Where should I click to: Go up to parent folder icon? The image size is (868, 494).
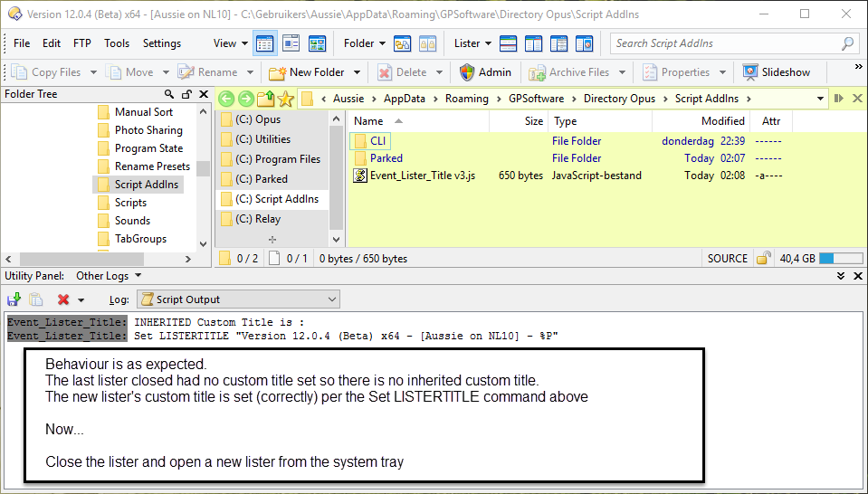pos(266,99)
